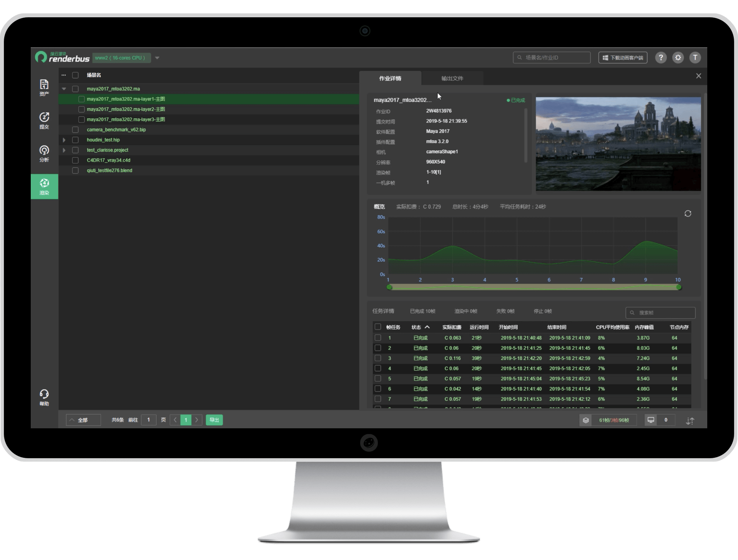Open the 资产 assets sidebar section
Image resolution: width=738 pixels, height=560 pixels.
tap(44, 88)
